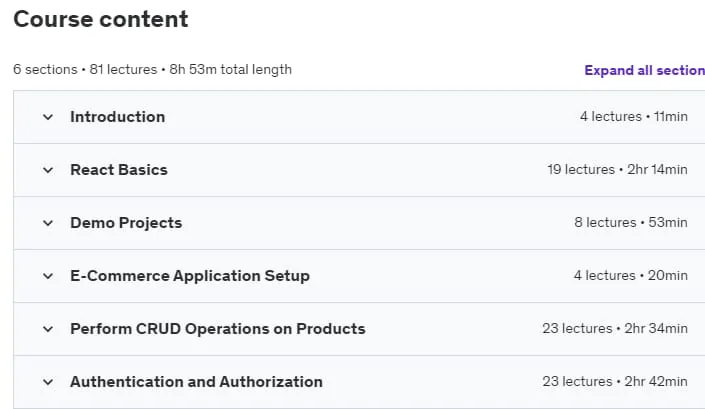Open the React Basics section title
The height and width of the screenshot is (409, 705).
coord(119,170)
